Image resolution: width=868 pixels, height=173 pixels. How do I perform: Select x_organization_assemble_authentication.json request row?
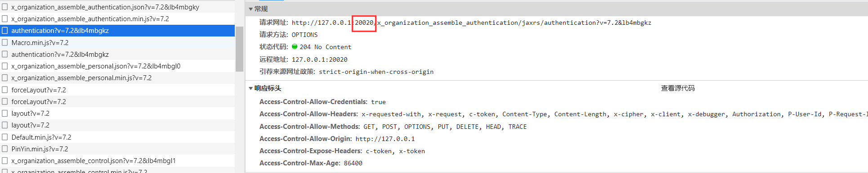(117, 7)
